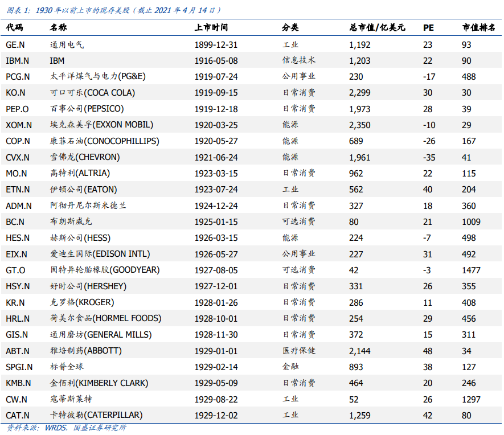Click the PE value -35
Viewport: 504px width, 435px height.
tap(429, 157)
